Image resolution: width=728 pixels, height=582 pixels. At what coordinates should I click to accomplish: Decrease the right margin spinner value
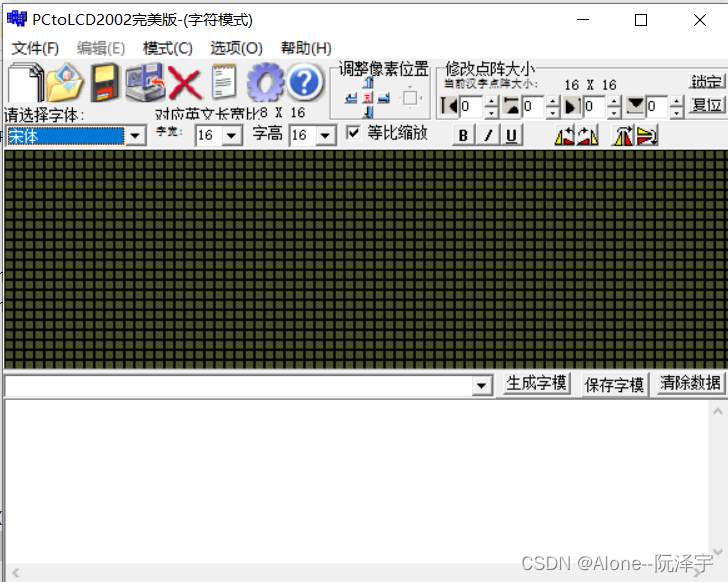(614, 112)
